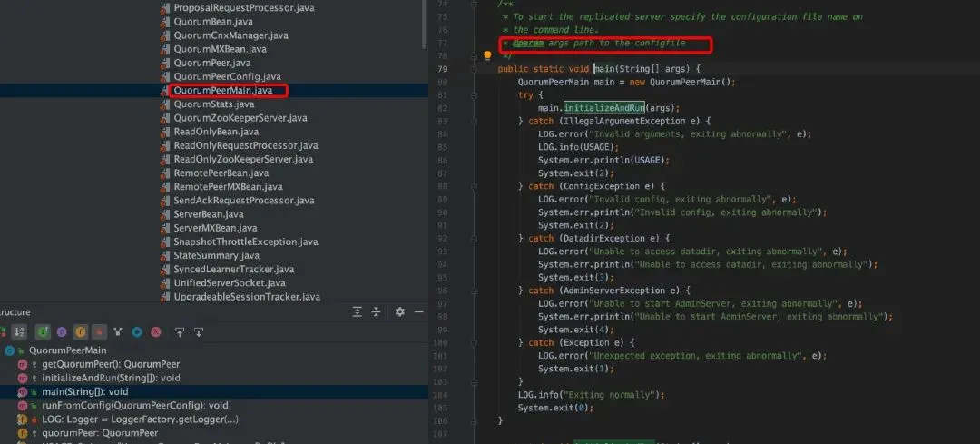
Task: Click the method icon beside runFromConfig
Action: pos(23,406)
